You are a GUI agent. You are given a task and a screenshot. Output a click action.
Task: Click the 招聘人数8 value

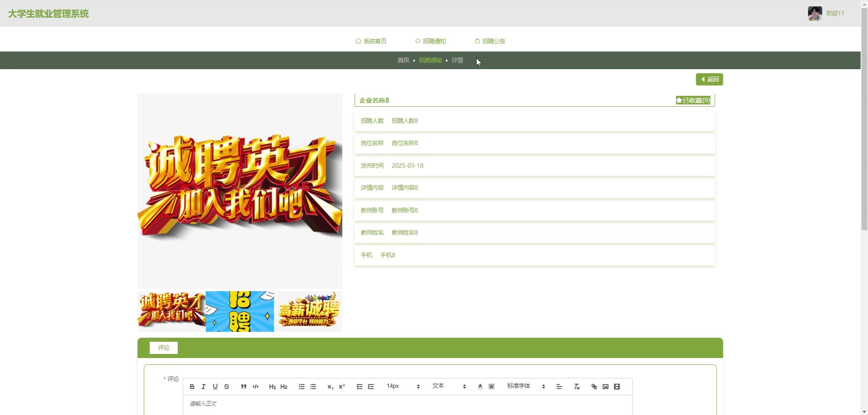click(x=405, y=121)
